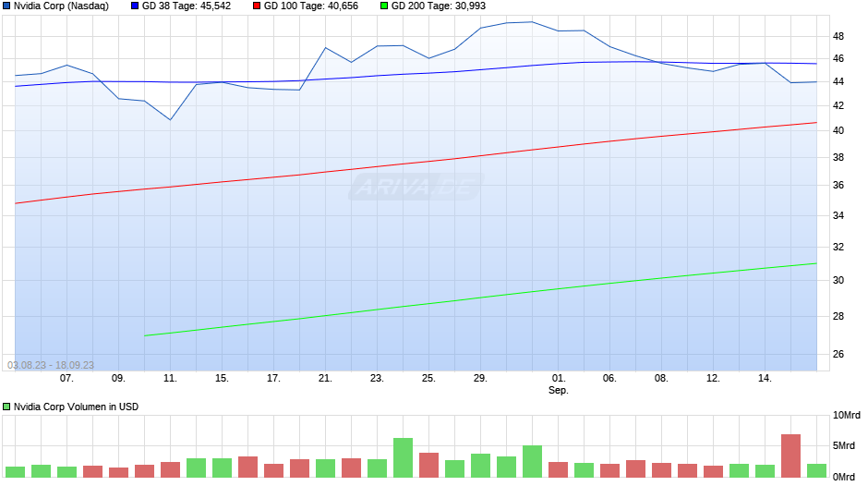Click the date range '03.08.23 - 18.09.23'

click(x=51, y=365)
